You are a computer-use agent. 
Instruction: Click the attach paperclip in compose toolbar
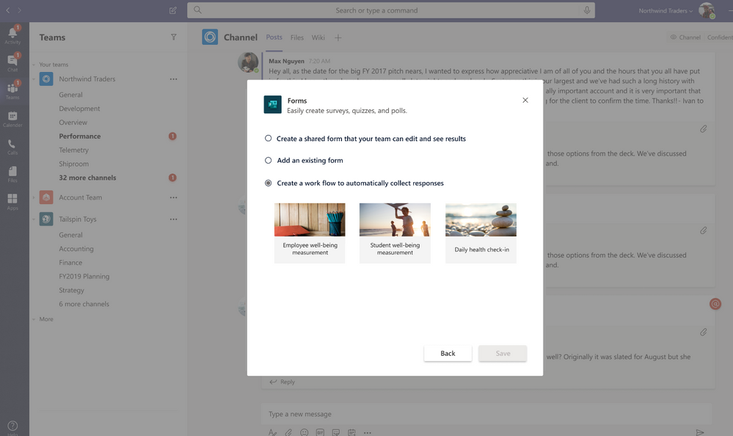point(288,432)
